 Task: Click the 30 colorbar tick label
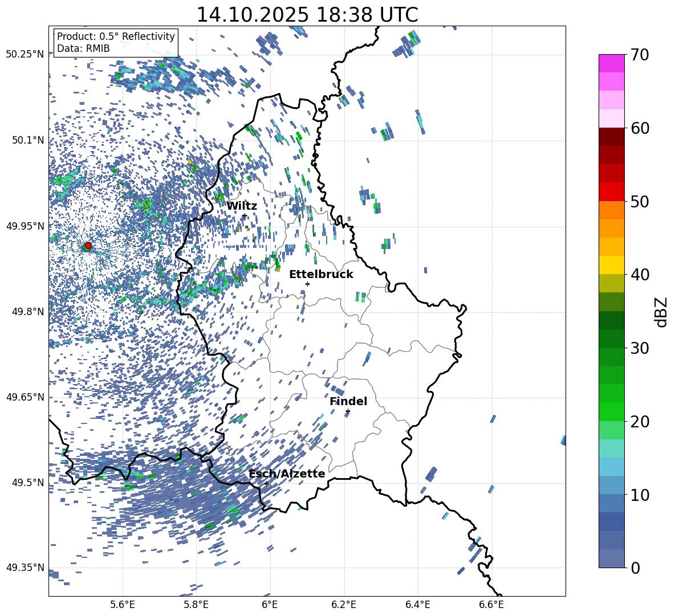[x=640, y=348]
